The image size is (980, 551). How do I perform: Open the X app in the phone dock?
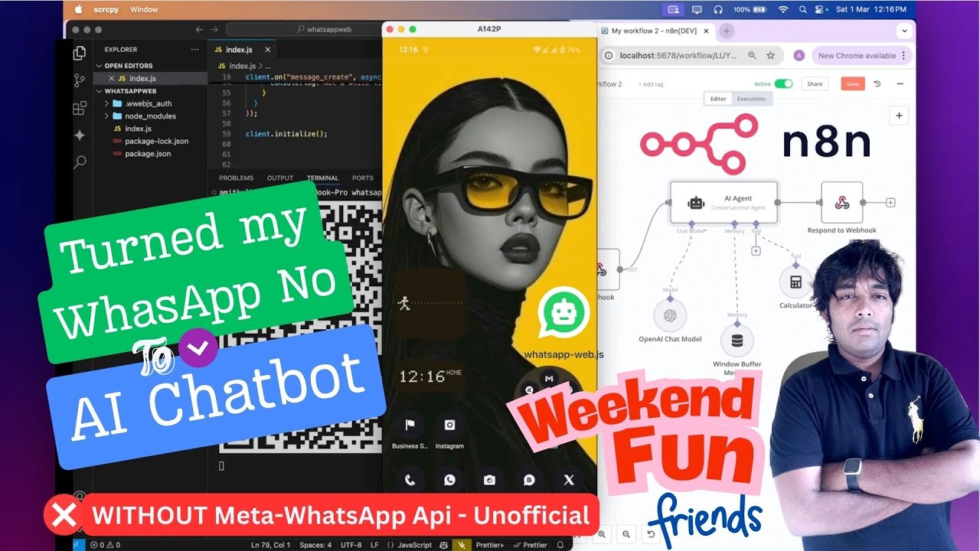tap(568, 480)
